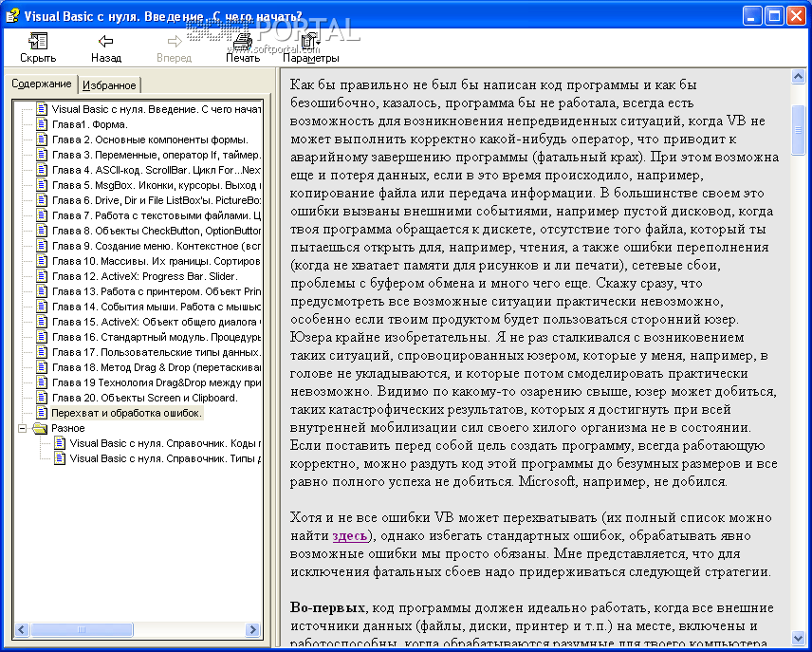Viewport: 812px width, 652px height.
Task: Click the contents tree's scroll left arrow
Action: click(21, 630)
